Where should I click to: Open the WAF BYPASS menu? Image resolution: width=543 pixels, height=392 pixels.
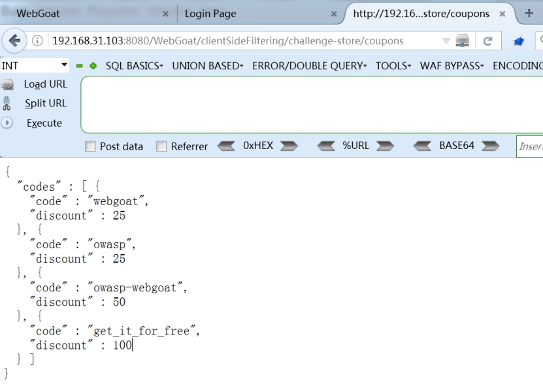[x=452, y=66]
